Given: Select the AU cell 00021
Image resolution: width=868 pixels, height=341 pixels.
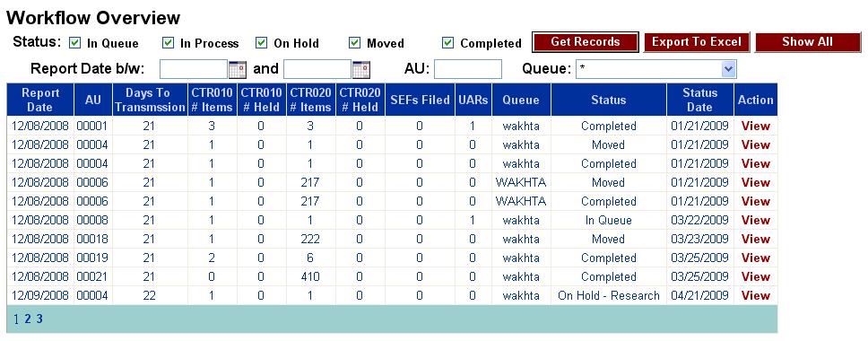Looking at the screenshot, I should coord(92,276).
